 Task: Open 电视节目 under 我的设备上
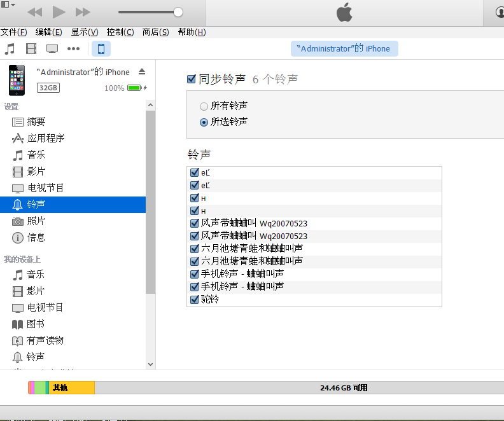[x=73, y=307]
